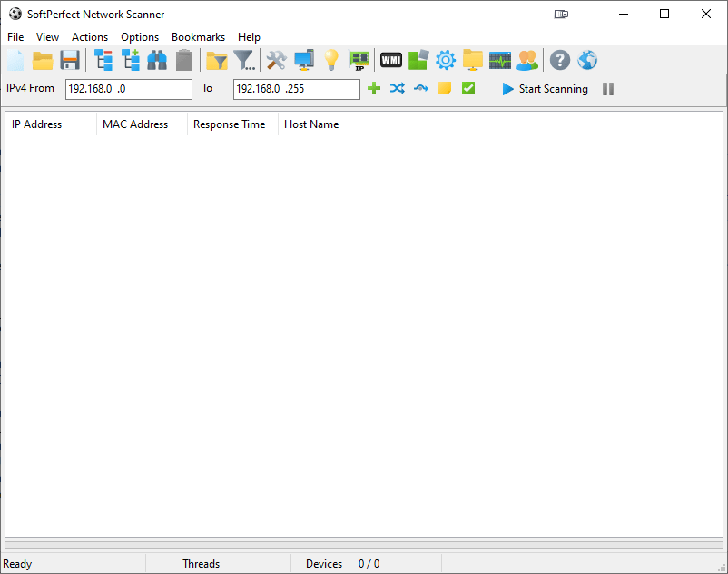Click the network card IP icon
728x574 pixels.
coord(359,61)
